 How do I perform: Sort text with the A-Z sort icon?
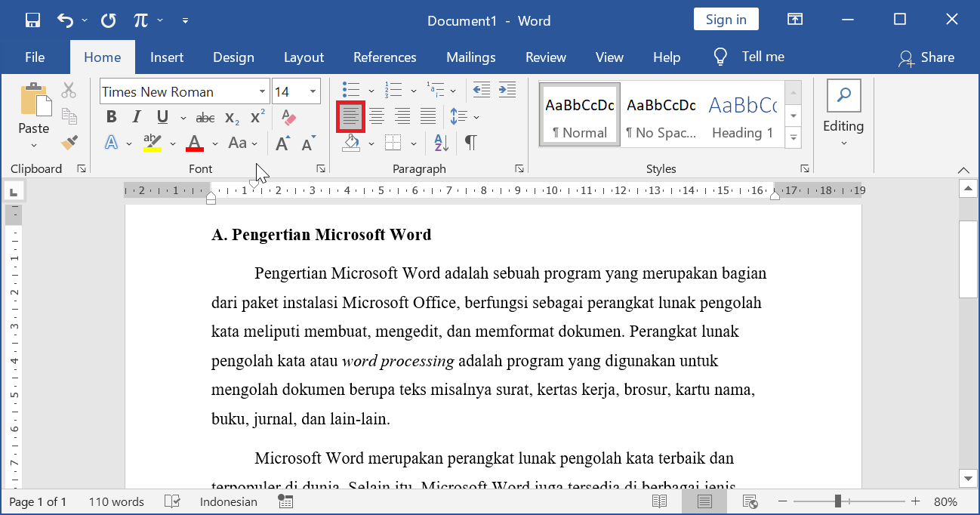coord(441,142)
